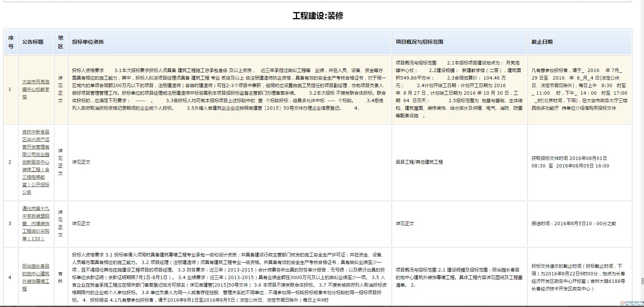This screenshot has width=644, height=307.
Task: Click the 截止日期 column header
Action: [542, 42]
